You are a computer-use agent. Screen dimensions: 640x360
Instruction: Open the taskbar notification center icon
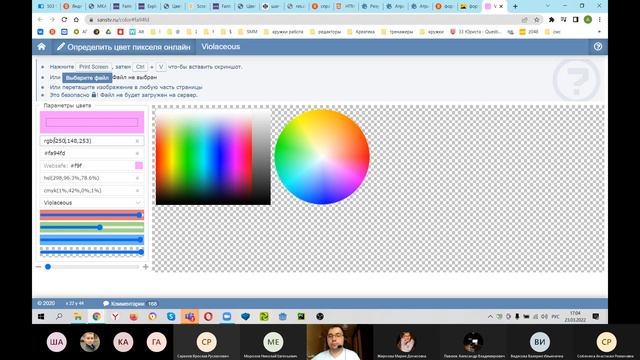tap(596, 316)
